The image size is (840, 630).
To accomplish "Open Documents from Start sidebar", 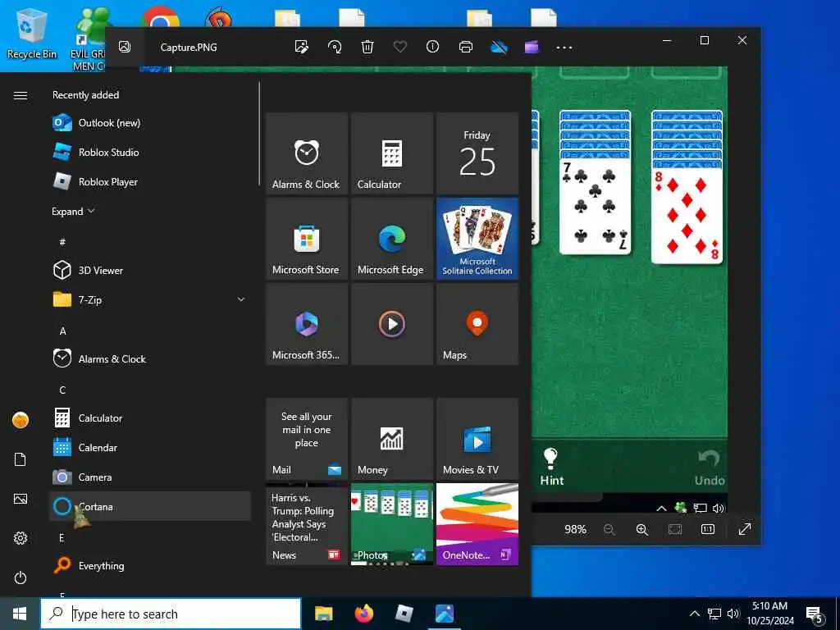I will [21, 459].
